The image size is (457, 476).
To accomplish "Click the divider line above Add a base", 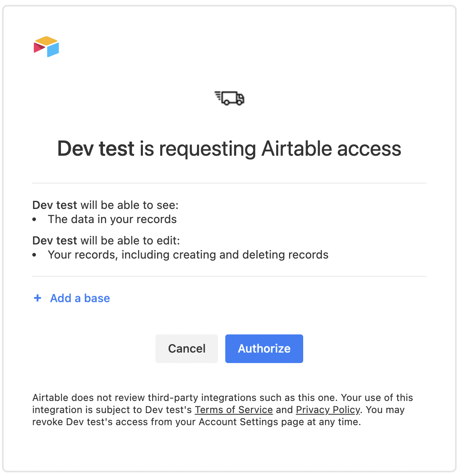I will [x=229, y=276].
